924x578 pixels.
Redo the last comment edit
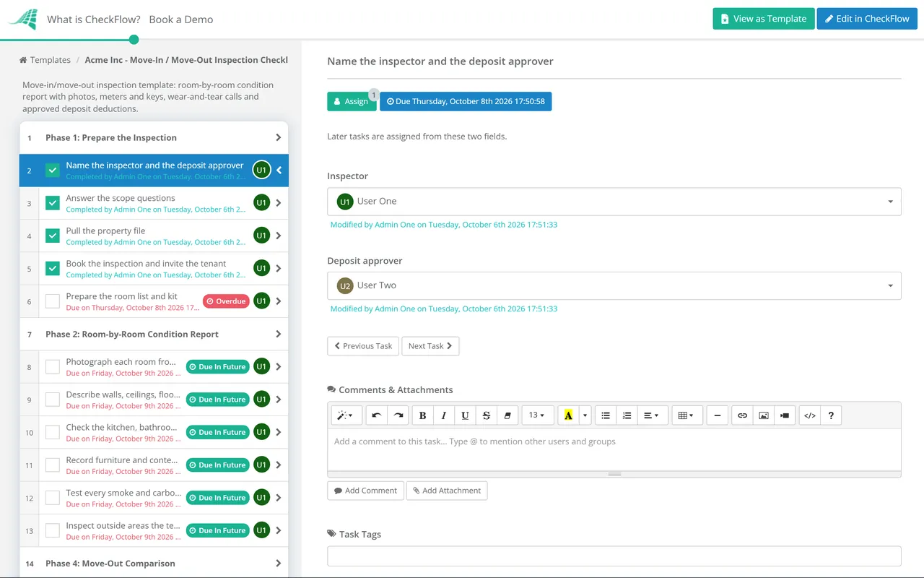pos(398,415)
